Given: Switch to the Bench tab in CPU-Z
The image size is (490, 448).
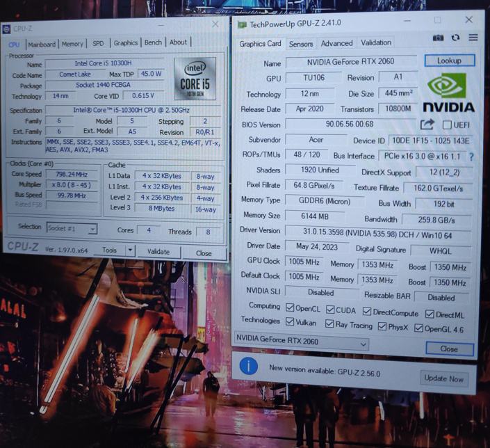Looking at the screenshot, I should [153, 42].
